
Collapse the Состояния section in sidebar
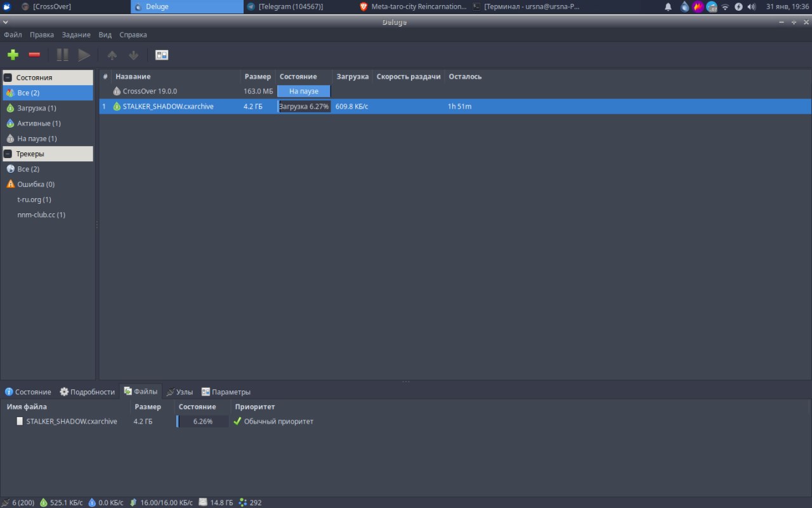[8, 77]
